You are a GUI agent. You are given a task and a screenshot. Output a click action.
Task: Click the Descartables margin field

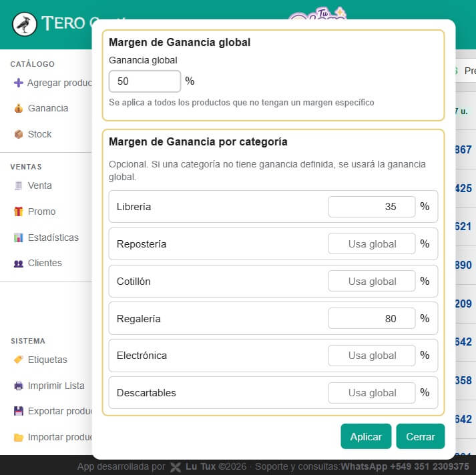coord(372,393)
